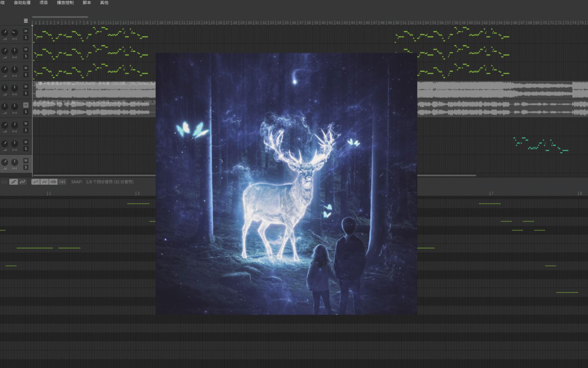Click gain knob of no_vocals audio track
This screenshot has height=368, width=588.
[x=5, y=88]
